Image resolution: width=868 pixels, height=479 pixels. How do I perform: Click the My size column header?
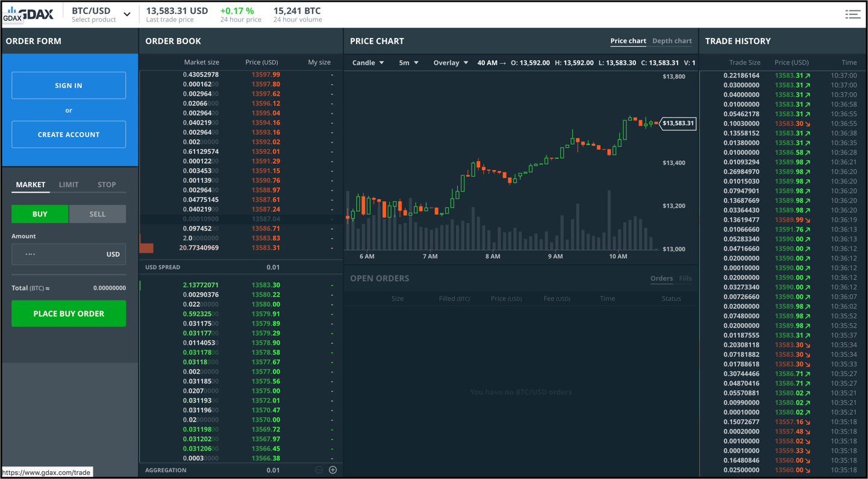[319, 63]
